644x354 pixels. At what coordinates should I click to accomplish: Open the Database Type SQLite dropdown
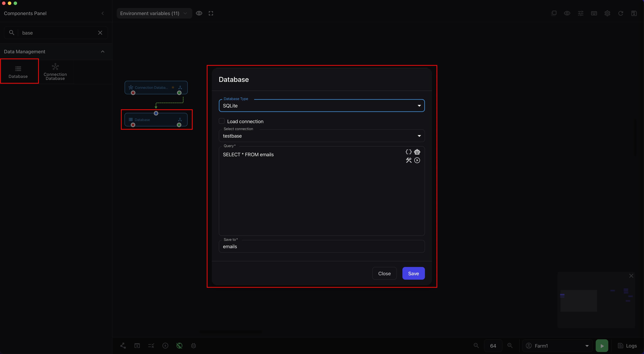point(321,105)
